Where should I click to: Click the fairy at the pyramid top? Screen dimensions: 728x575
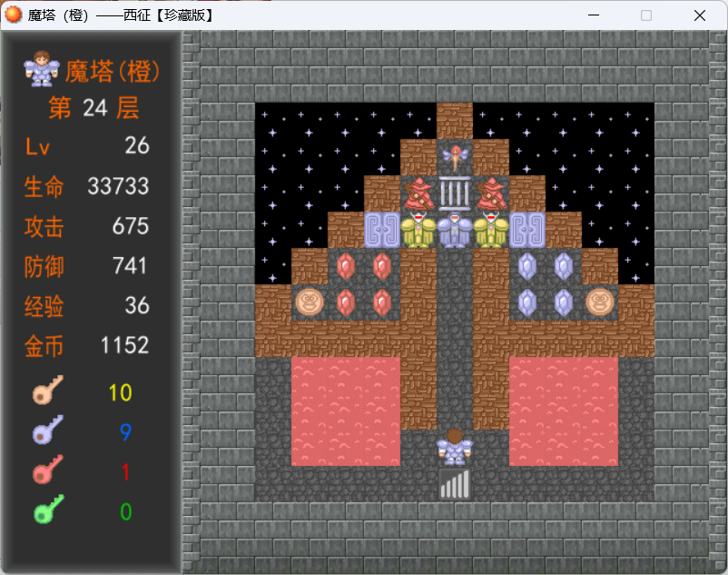coord(455,157)
